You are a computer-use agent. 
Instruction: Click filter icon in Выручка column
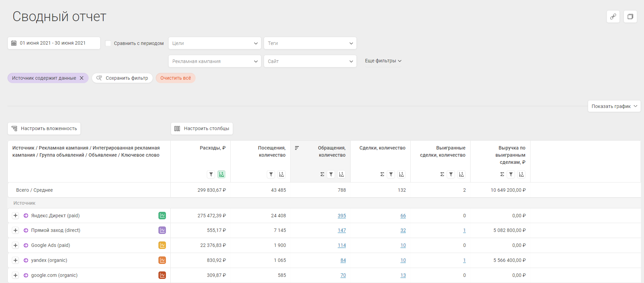(511, 174)
